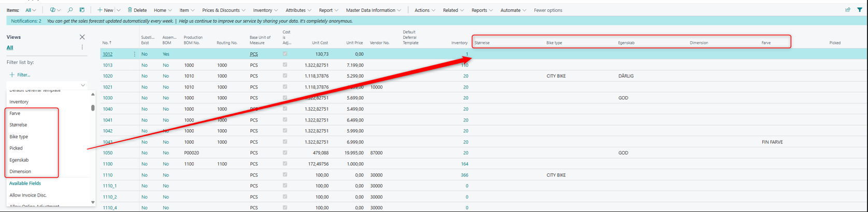The height and width of the screenshot is (212, 868).
Task: Open row options for item 1012
Action: pyautogui.click(x=135, y=54)
